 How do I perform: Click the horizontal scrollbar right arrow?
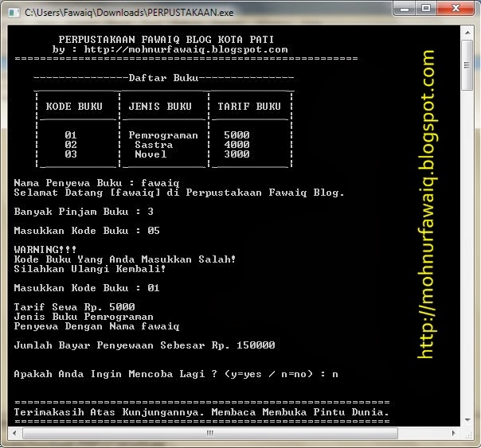tap(454, 433)
